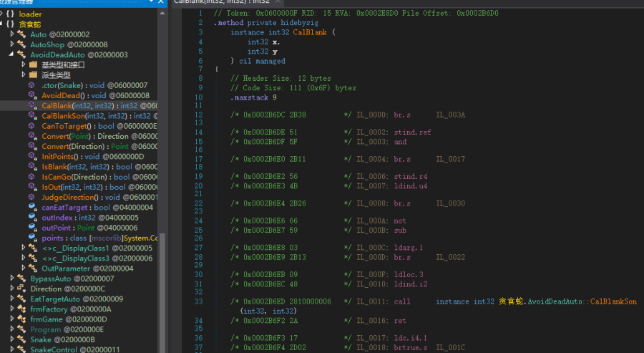Select EatTargetAuto @02000009 in the tree
The image size is (644, 353).
(x=77, y=299)
